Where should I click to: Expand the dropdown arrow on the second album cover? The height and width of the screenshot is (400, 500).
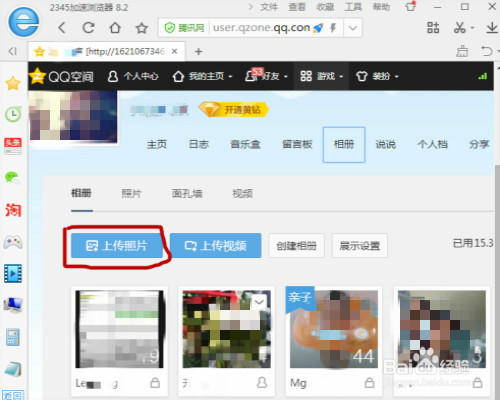259,303
